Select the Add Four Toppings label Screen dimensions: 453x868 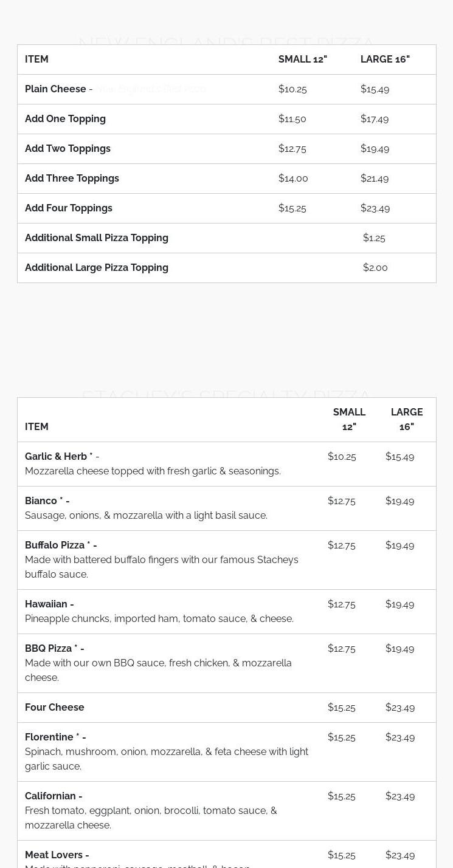[69, 208]
